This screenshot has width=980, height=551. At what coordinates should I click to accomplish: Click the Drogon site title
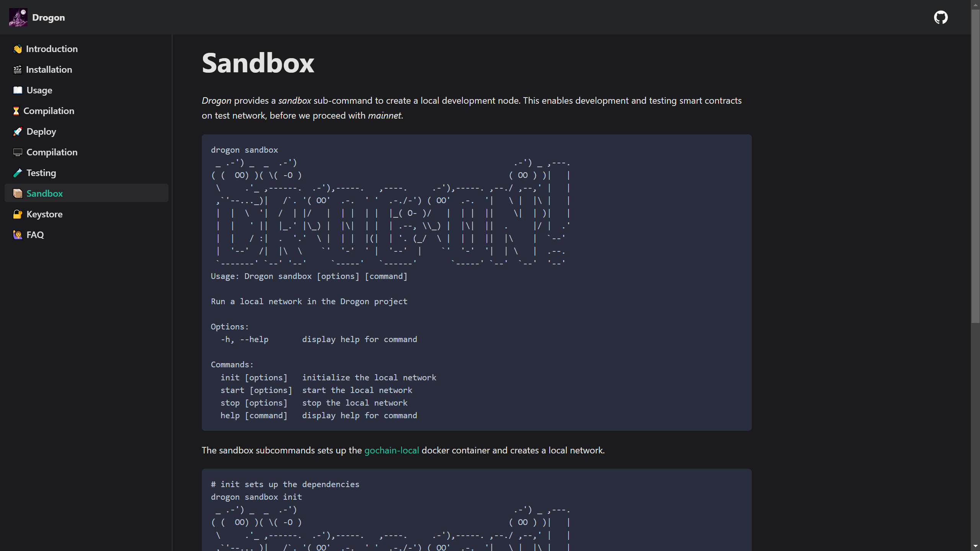49,18
